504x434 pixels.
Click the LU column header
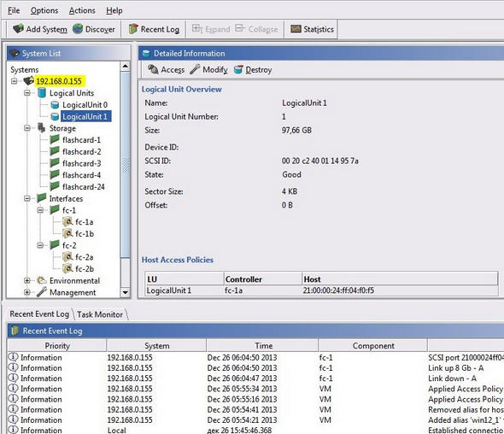185,279
